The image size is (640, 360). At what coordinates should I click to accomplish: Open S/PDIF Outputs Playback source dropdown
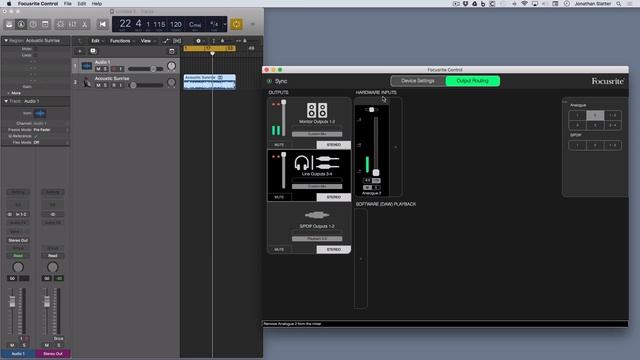coord(317,238)
